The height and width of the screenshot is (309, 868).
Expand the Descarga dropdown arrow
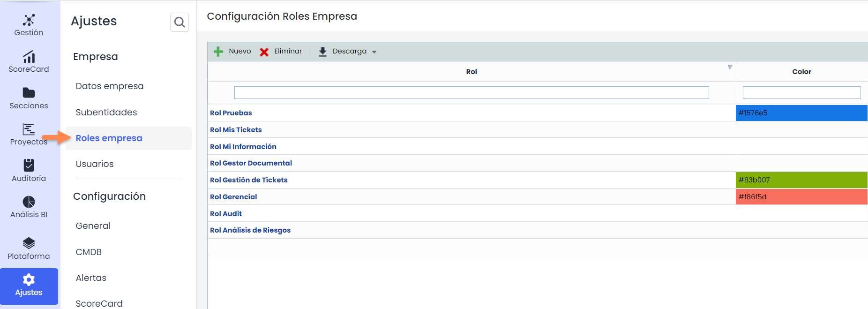pyautogui.click(x=374, y=52)
